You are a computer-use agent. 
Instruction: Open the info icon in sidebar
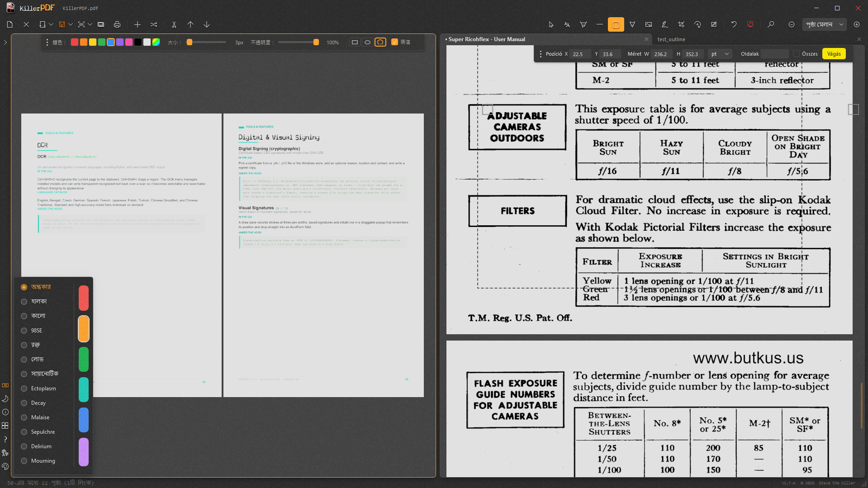(5, 412)
